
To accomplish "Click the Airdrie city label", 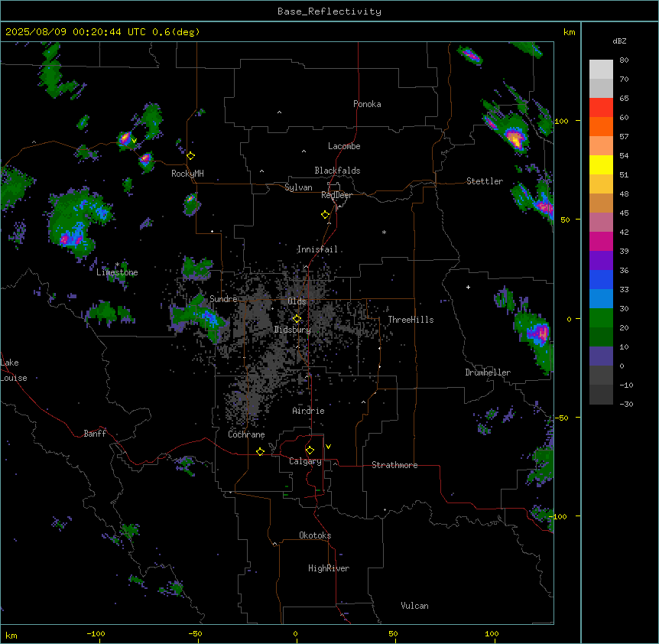I will click(x=309, y=411).
